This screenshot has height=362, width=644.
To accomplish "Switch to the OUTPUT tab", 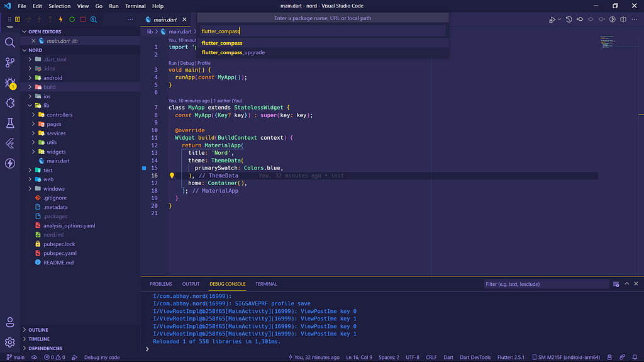I will pyautogui.click(x=191, y=284).
